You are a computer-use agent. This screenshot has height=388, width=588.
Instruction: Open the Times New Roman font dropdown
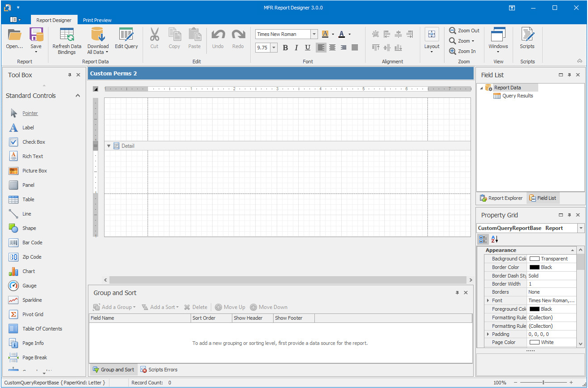[x=314, y=34]
